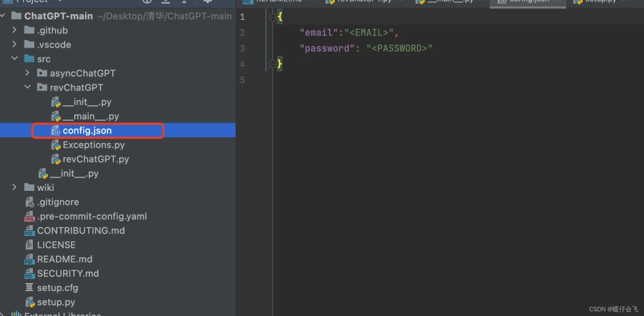Expand the .github folder chevron
Screen dimensions: 644x316
[x=14, y=30]
